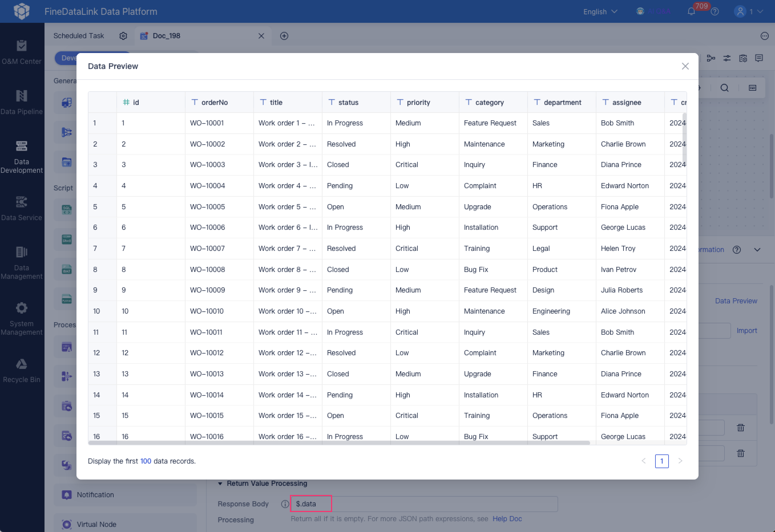Focus the Response Body input field

click(424, 504)
